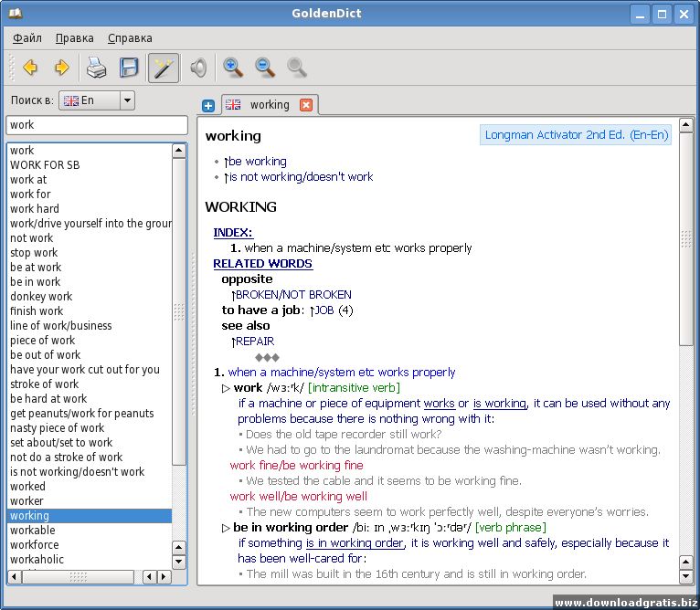Zoom in with the plus magnifier
Image resolution: width=700 pixels, height=610 pixels.
coord(233,68)
